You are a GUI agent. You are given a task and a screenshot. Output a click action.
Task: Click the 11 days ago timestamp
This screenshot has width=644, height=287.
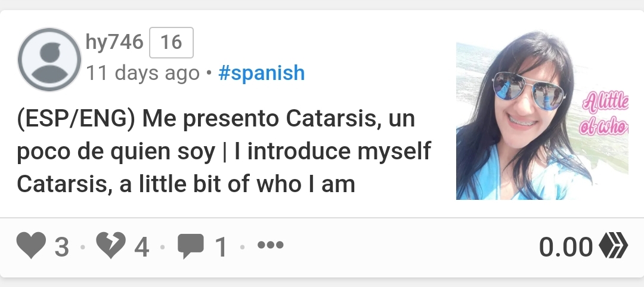pyautogui.click(x=143, y=73)
